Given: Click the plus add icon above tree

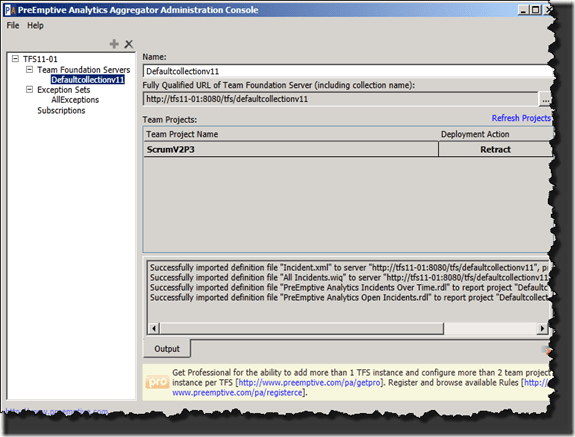Looking at the screenshot, I should click(114, 44).
